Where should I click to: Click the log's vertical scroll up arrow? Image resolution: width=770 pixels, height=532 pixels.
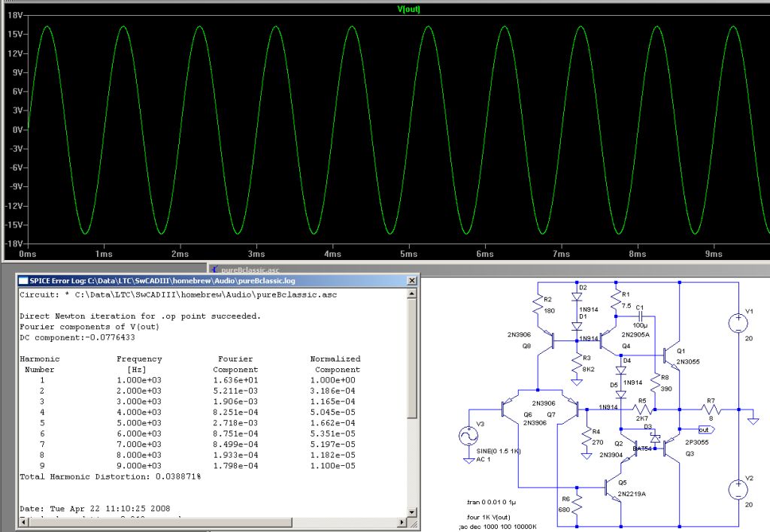coord(411,294)
